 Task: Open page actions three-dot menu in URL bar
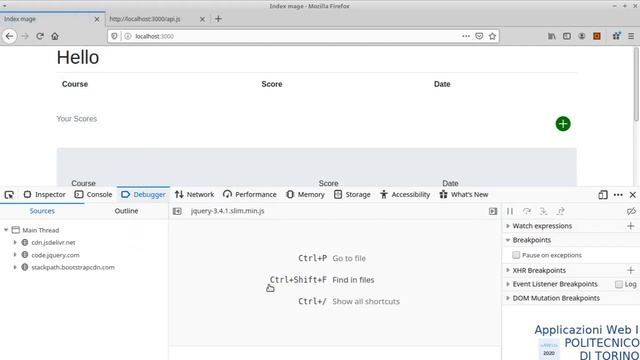pyautogui.click(x=466, y=36)
